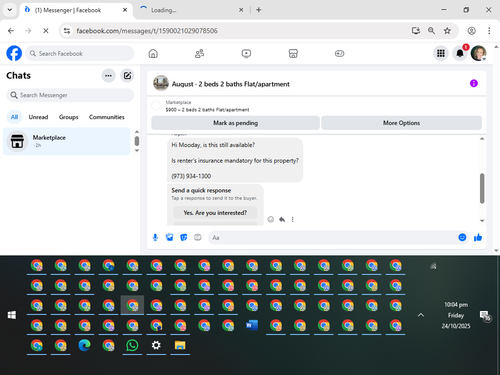This screenshot has height=375, width=500.
Task: Open the August listing thumbnail in header
Action: (161, 83)
